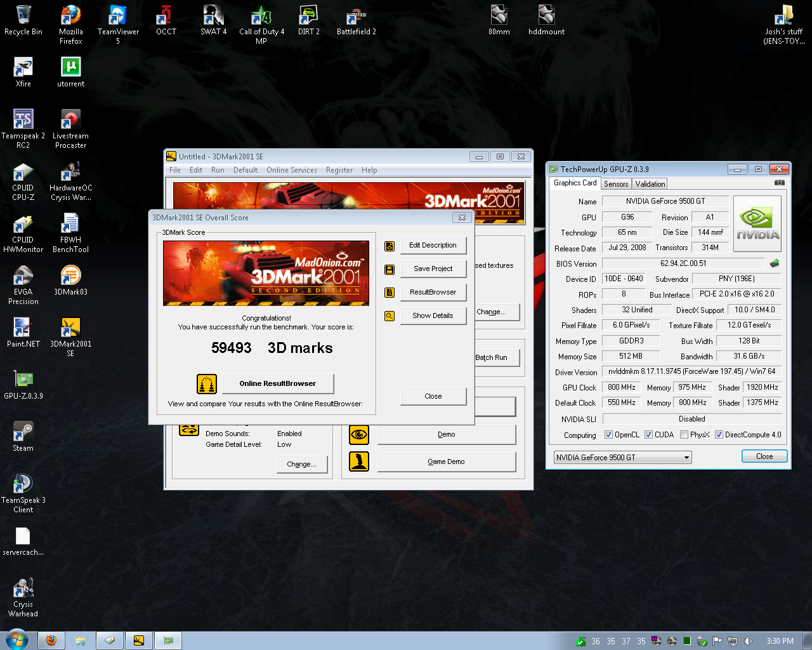The image size is (812, 650).
Task: Click the Online ResultBrowser trophy icon
Action: 207,383
